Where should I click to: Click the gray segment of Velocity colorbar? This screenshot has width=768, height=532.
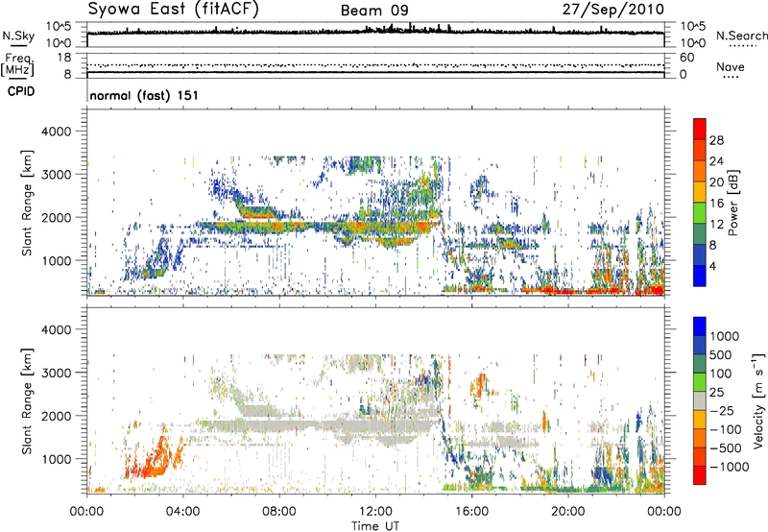point(700,401)
